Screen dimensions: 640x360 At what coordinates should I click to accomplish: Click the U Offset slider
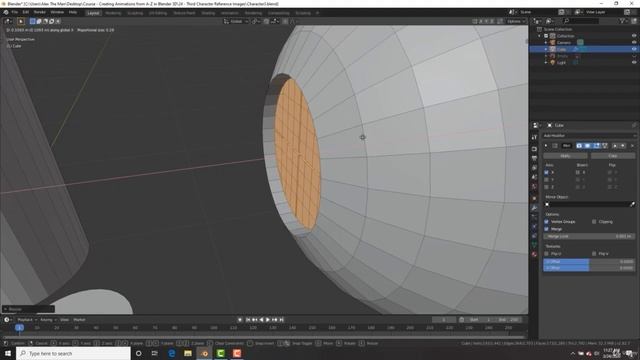(589, 262)
